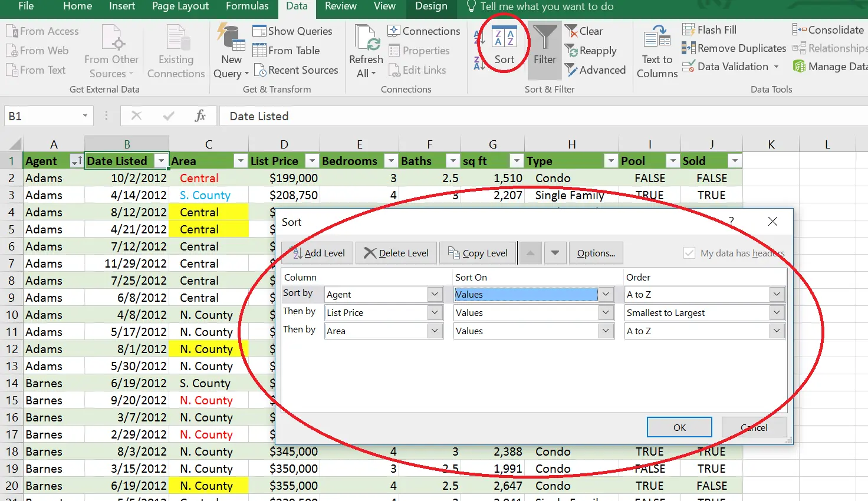
Task: Click Add Level in Sort dialog
Action: (x=317, y=253)
